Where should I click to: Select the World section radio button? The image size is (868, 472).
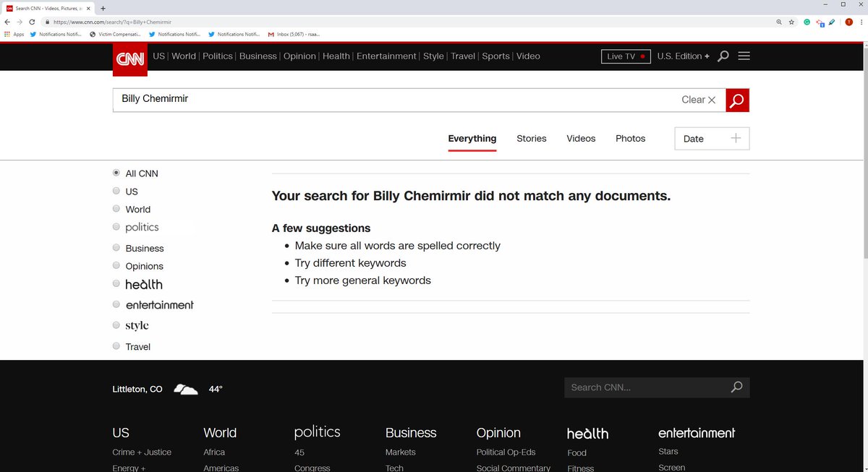point(116,209)
